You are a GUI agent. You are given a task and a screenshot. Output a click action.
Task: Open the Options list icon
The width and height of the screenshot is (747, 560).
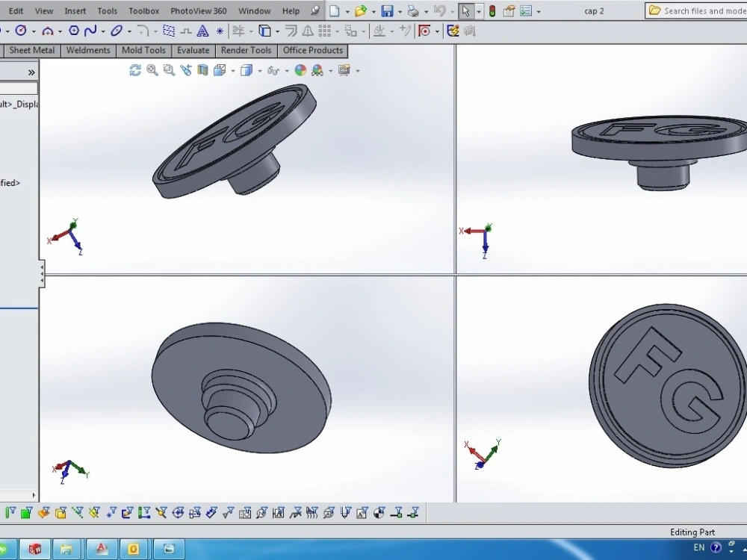click(x=526, y=11)
